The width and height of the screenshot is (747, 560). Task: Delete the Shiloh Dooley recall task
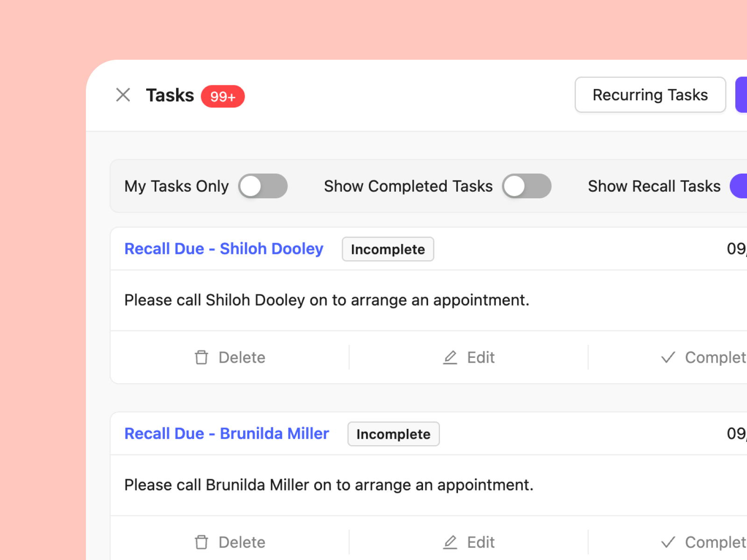pyautogui.click(x=230, y=357)
